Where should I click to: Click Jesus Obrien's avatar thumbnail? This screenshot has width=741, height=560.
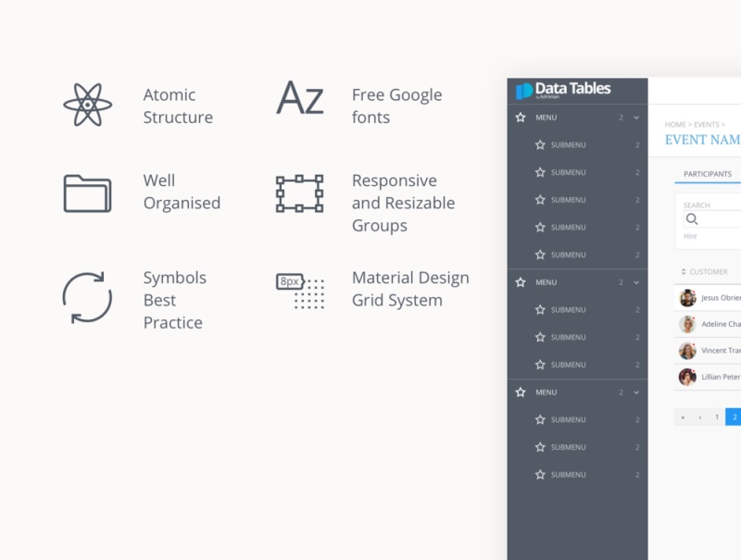coord(687,298)
